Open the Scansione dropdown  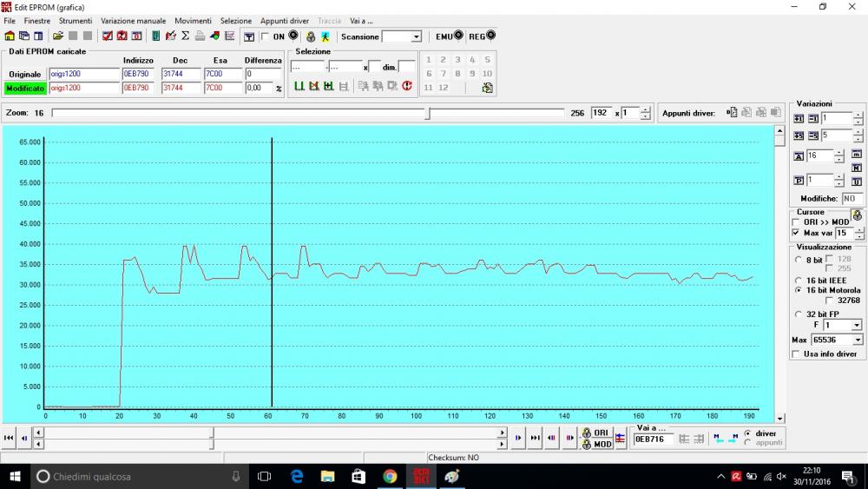pyautogui.click(x=417, y=36)
